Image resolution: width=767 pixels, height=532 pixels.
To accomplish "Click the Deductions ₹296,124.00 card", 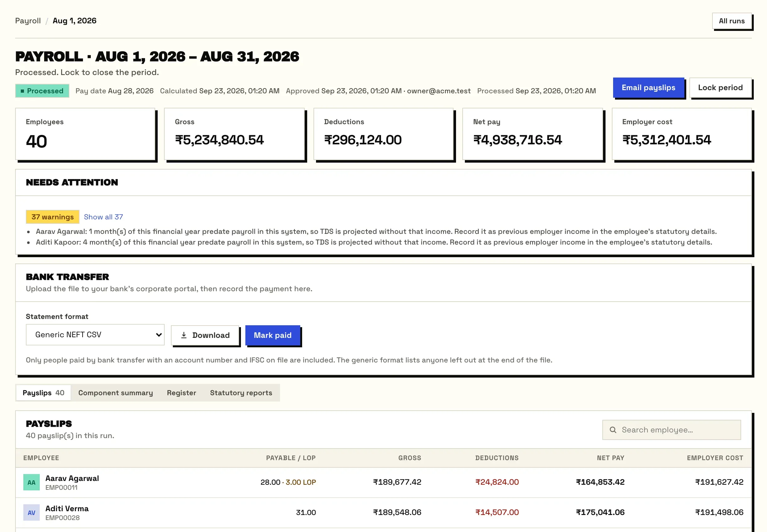I will pyautogui.click(x=384, y=134).
